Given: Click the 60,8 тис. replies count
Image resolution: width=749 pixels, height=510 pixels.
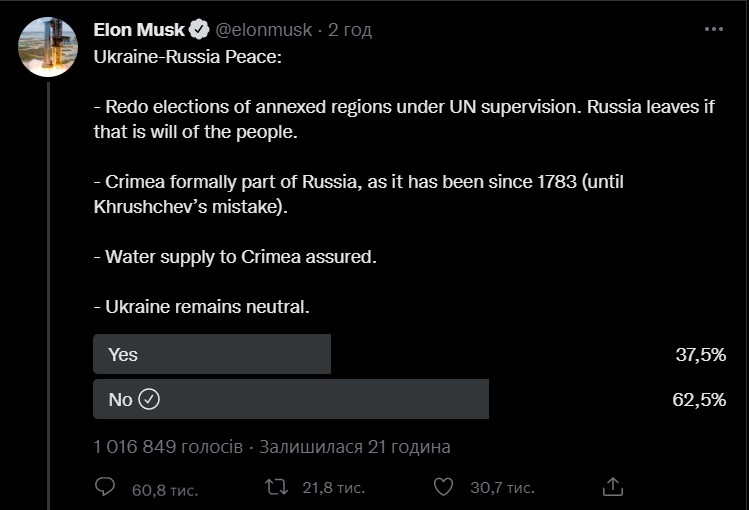Looking at the screenshot, I should pyautogui.click(x=164, y=488).
